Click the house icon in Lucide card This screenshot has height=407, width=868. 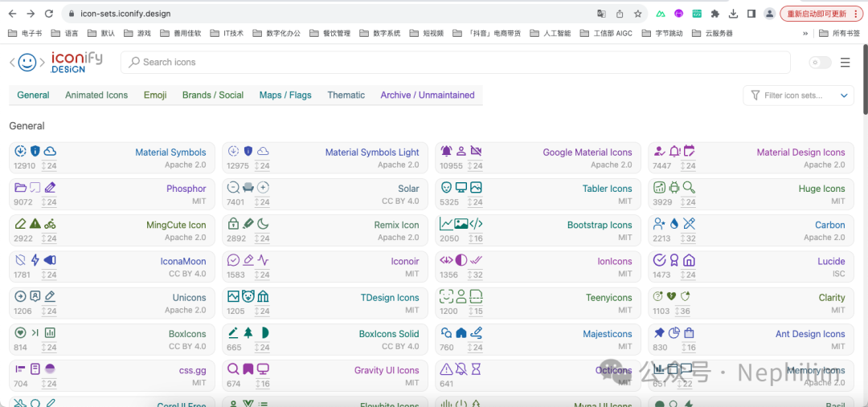(x=689, y=260)
